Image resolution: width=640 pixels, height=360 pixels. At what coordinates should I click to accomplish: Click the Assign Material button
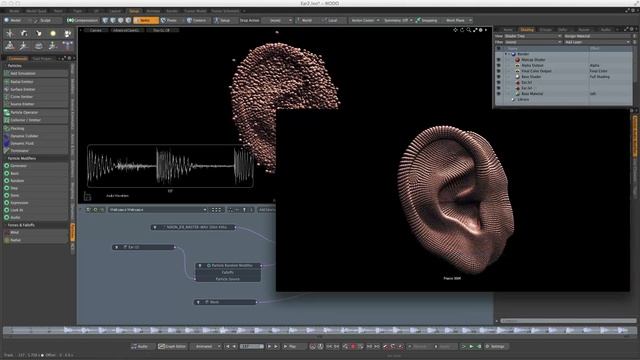click(597, 36)
